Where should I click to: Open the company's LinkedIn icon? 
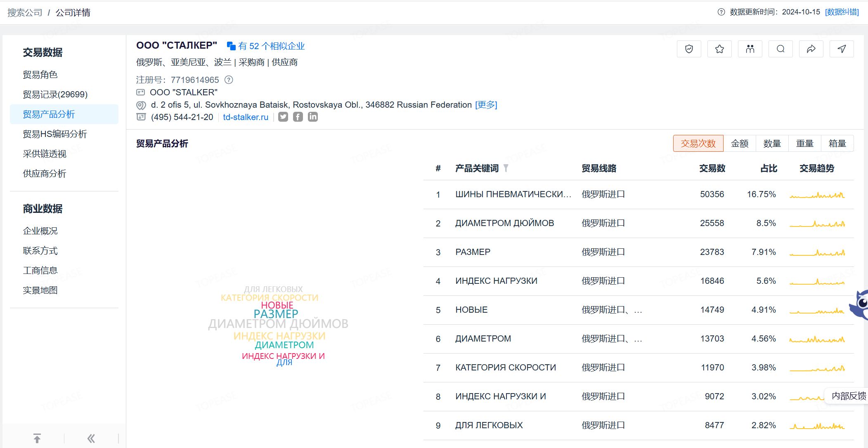point(312,117)
